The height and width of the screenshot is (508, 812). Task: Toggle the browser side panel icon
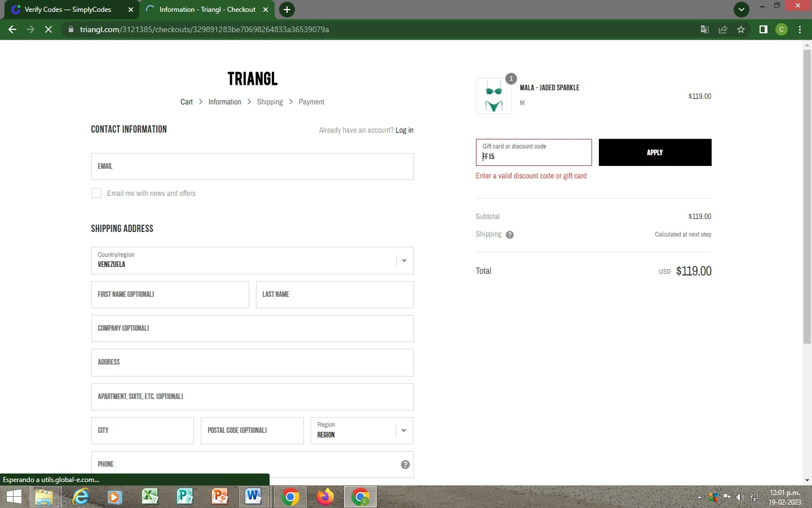pyautogui.click(x=764, y=29)
